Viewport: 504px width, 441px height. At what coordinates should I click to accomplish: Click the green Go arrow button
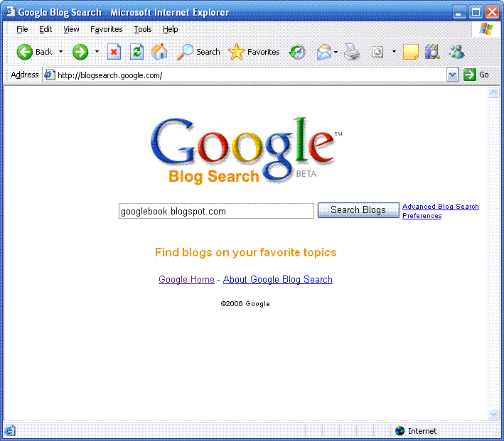[470, 75]
